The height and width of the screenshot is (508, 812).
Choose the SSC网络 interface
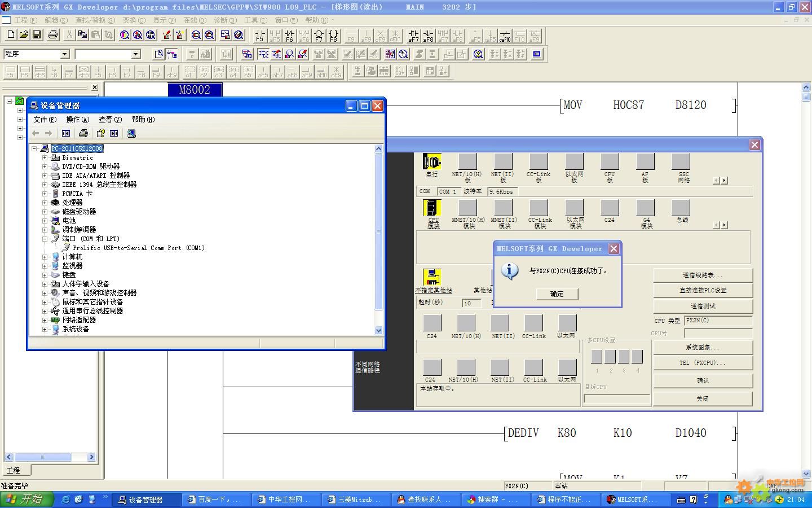pos(681,163)
